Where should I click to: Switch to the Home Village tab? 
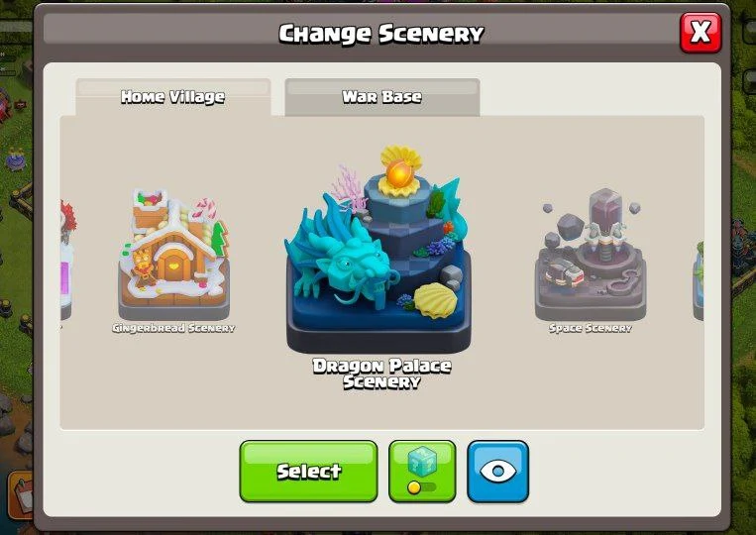[x=173, y=97]
